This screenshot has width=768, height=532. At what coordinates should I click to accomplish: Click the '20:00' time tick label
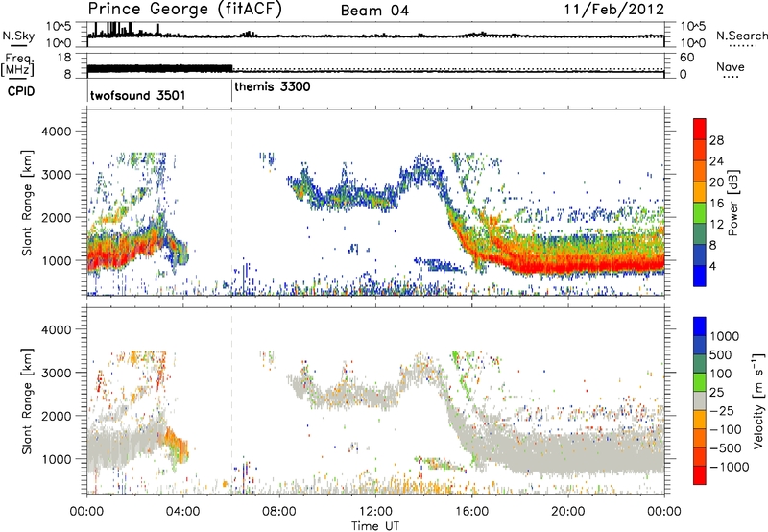click(x=567, y=512)
